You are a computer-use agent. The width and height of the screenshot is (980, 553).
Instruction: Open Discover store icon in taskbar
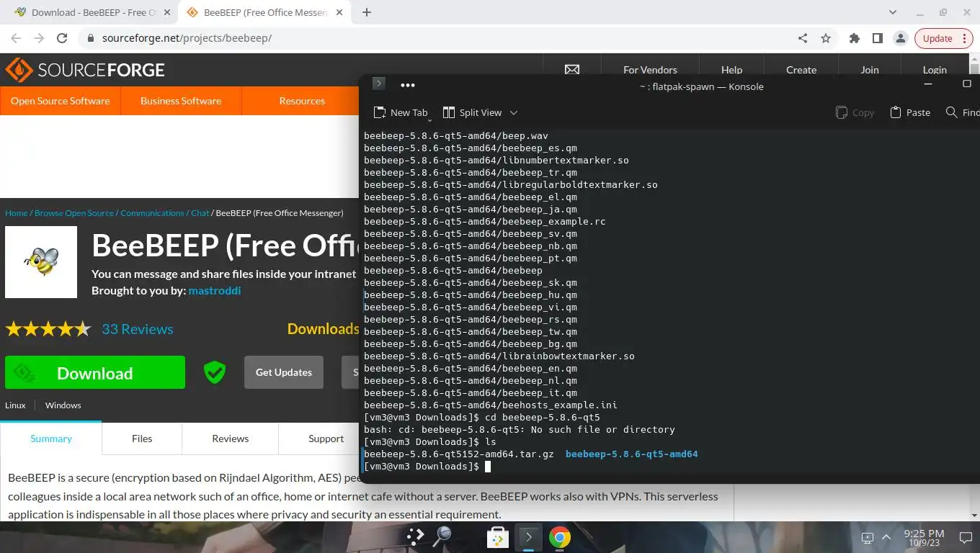(497, 537)
